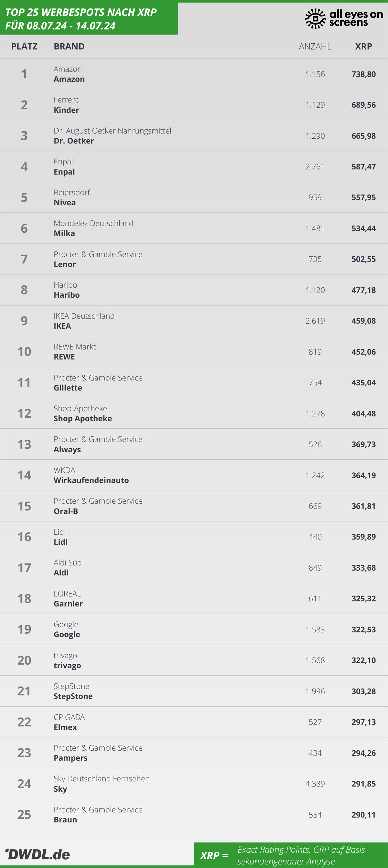Click rank number 10 for REWE
The image size is (388, 868).
(x=24, y=351)
